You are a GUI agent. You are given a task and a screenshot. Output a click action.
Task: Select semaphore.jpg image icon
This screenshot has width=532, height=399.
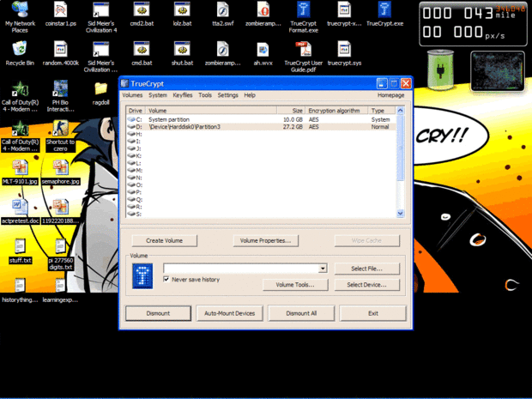pyautogui.click(x=60, y=172)
